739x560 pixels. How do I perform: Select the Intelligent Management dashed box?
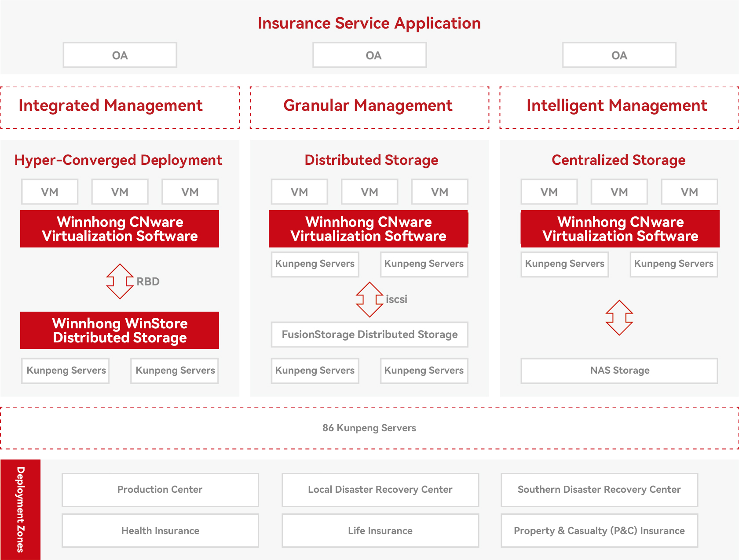[619, 107]
